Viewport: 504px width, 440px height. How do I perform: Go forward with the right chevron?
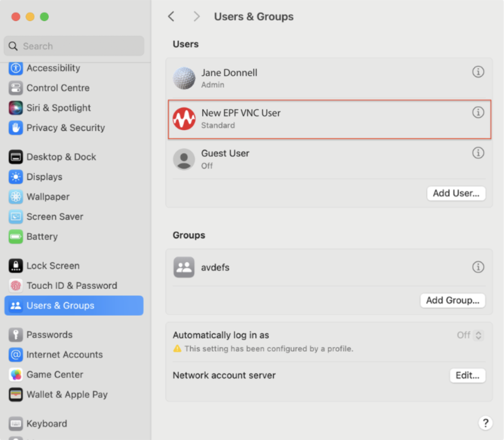[x=196, y=16]
